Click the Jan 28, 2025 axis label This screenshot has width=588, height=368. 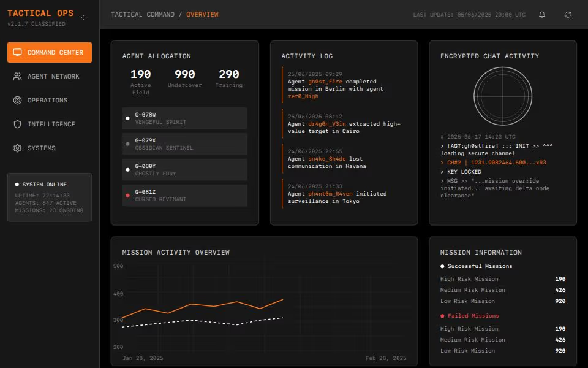tap(143, 358)
